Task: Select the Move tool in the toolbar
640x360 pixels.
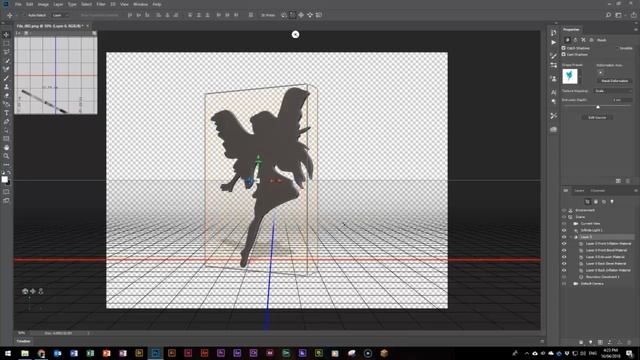Action: [6, 35]
